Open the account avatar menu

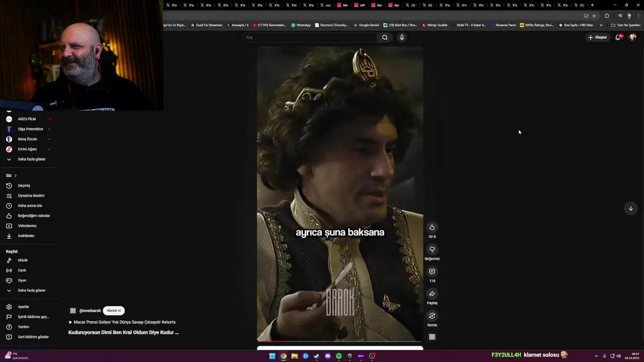632,37
